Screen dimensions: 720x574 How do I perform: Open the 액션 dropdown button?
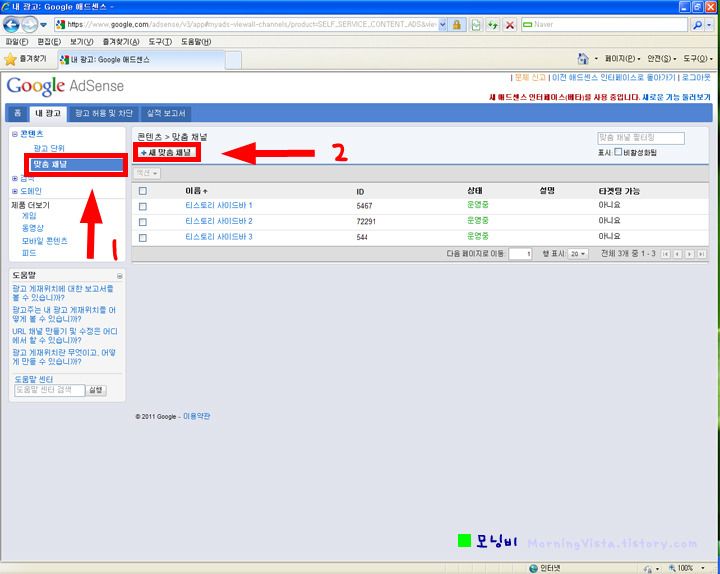point(147,173)
